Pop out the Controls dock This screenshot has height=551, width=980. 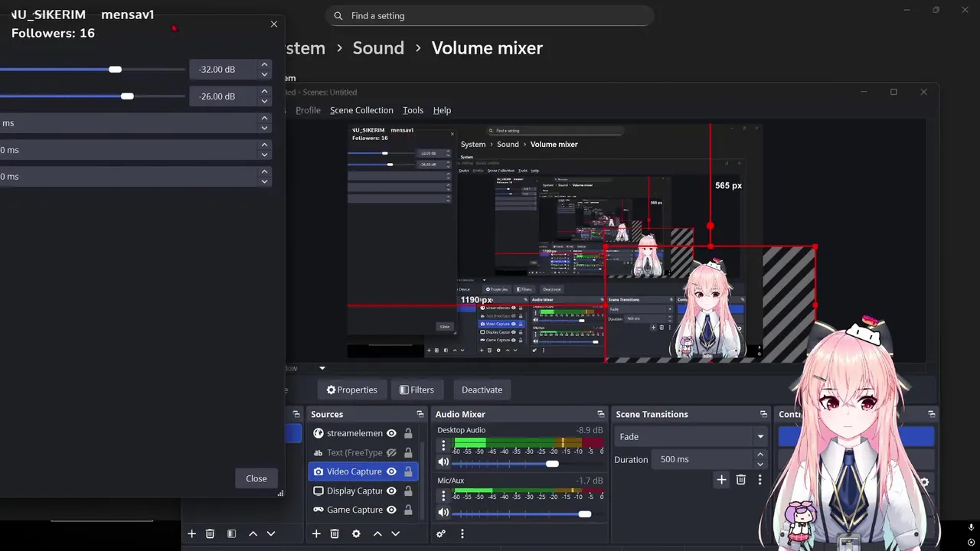[x=932, y=414]
